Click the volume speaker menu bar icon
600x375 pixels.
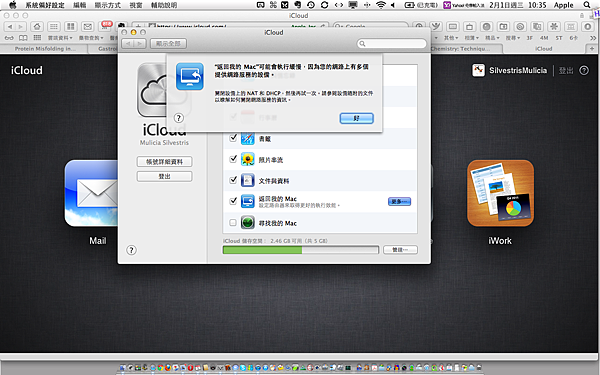[x=393, y=5]
